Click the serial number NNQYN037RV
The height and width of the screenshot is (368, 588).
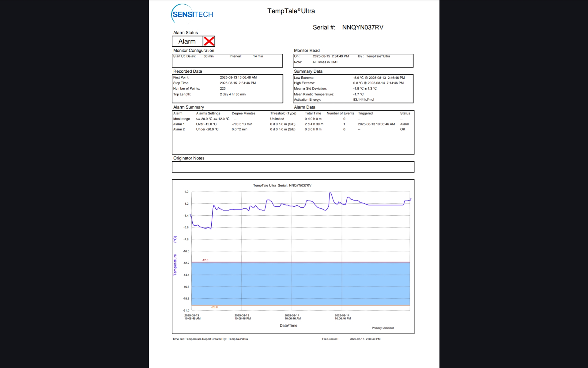tap(363, 27)
